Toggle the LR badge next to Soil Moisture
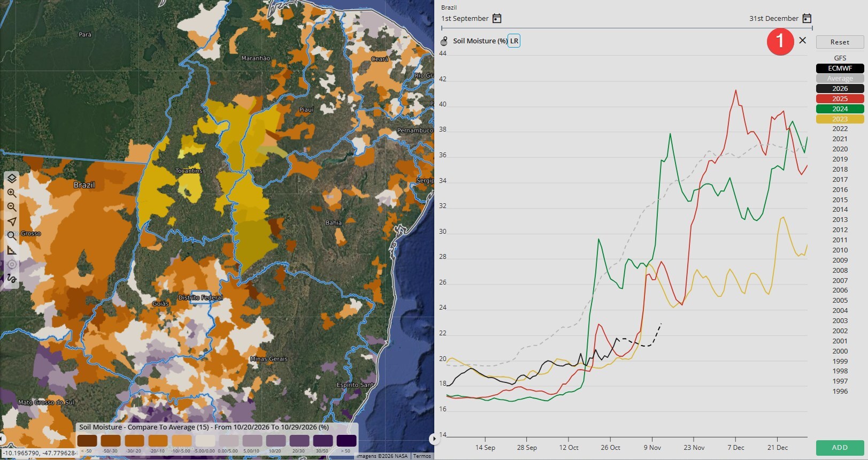Viewport: 868px width, 460px height. coord(514,41)
